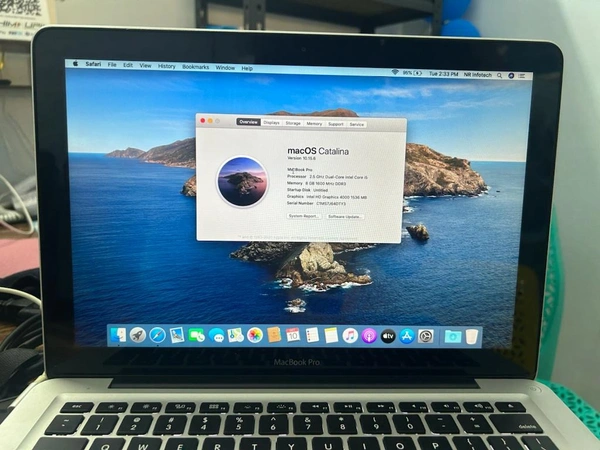Image resolution: width=600 pixels, height=450 pixels.
Task: Click the System Report button
Action: point(303,216)
